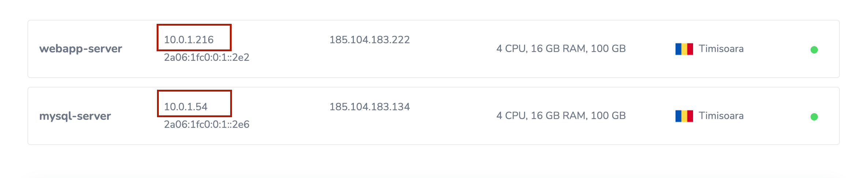The image size is (868, 178).
Task: Click the Romanian flag in webapp-server row
Action: point(684,49)
